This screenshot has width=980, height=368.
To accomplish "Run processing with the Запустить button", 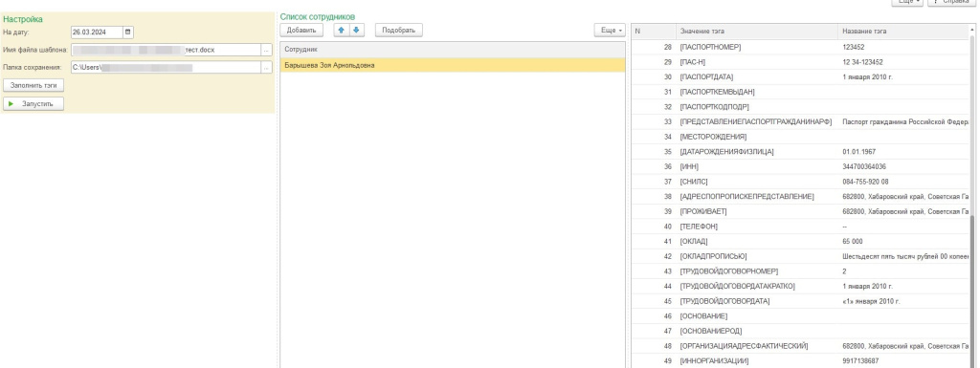I will coord(33,104).
